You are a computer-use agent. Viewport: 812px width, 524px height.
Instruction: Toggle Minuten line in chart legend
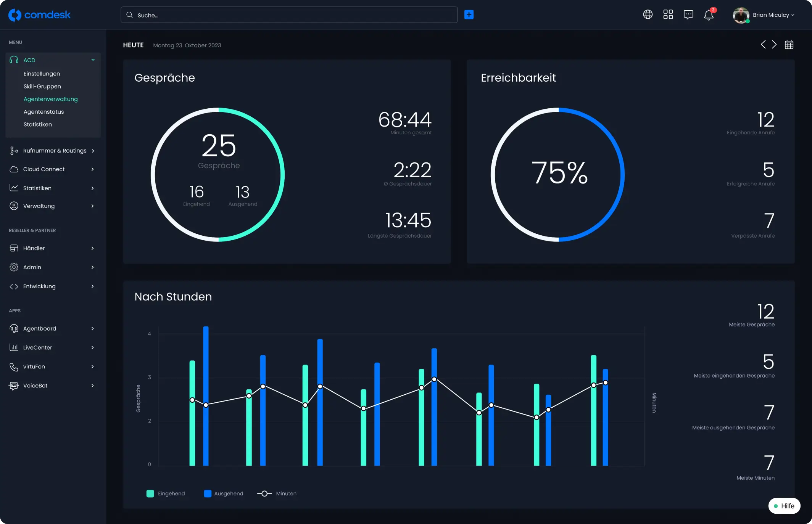277,493
